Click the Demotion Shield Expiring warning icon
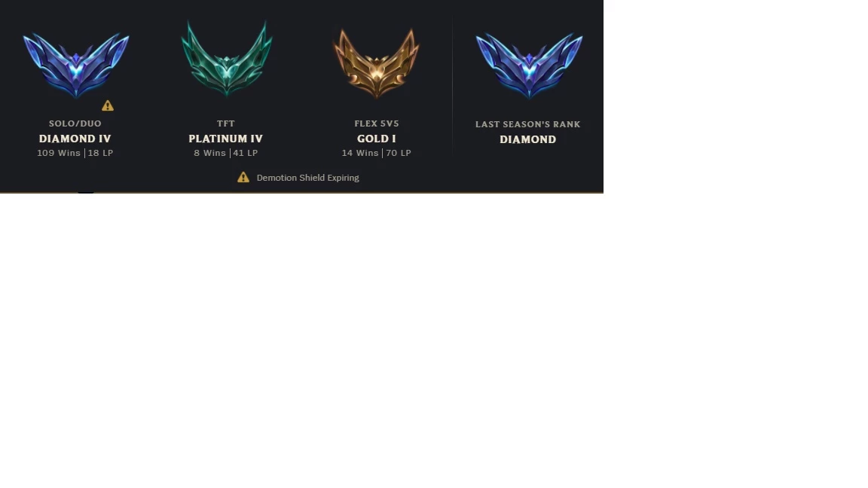This screenshot has width=868, height=488. [243, 177]
